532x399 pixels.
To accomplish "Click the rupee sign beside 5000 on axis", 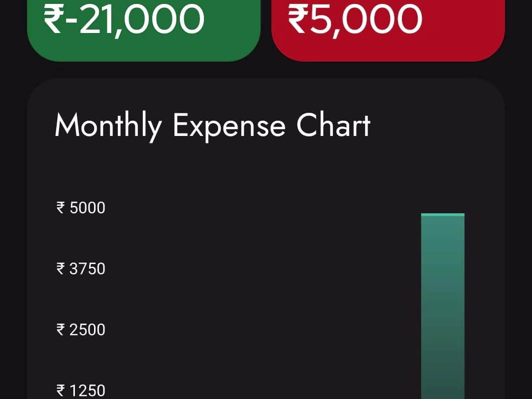I will click(61, 207).
